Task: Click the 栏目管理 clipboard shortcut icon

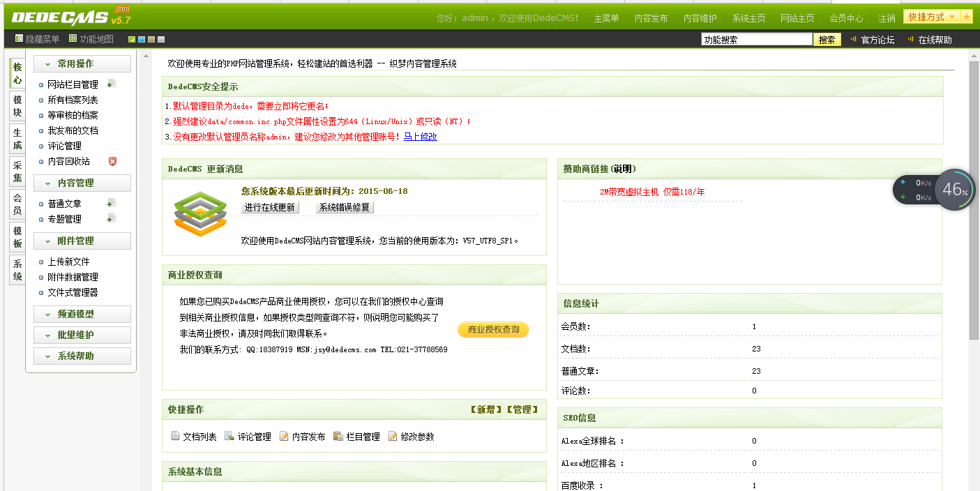Action: coord(338,437)
